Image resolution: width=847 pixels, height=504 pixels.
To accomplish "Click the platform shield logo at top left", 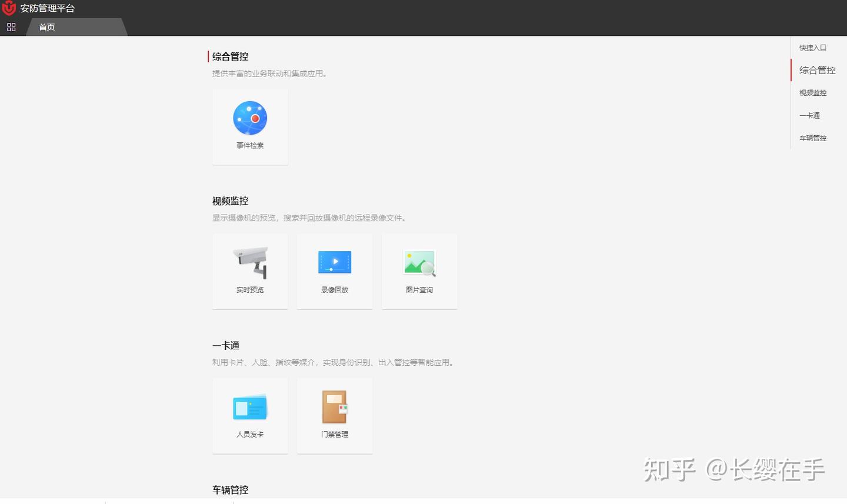I will 8,8.
